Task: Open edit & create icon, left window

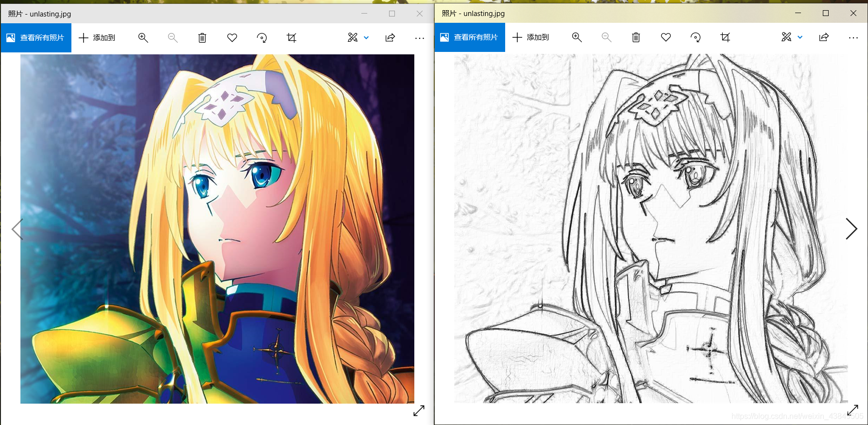Action: pyautogui.click(x=353, y=38)
